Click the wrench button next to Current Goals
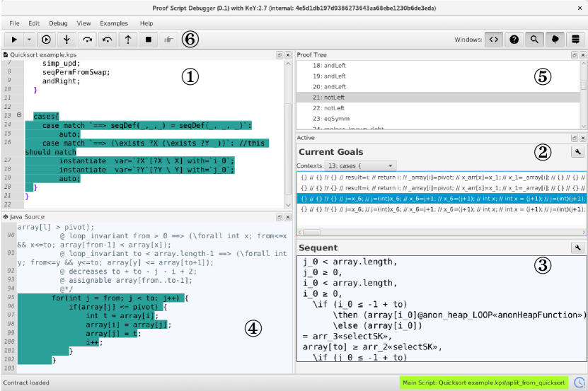 577,151
